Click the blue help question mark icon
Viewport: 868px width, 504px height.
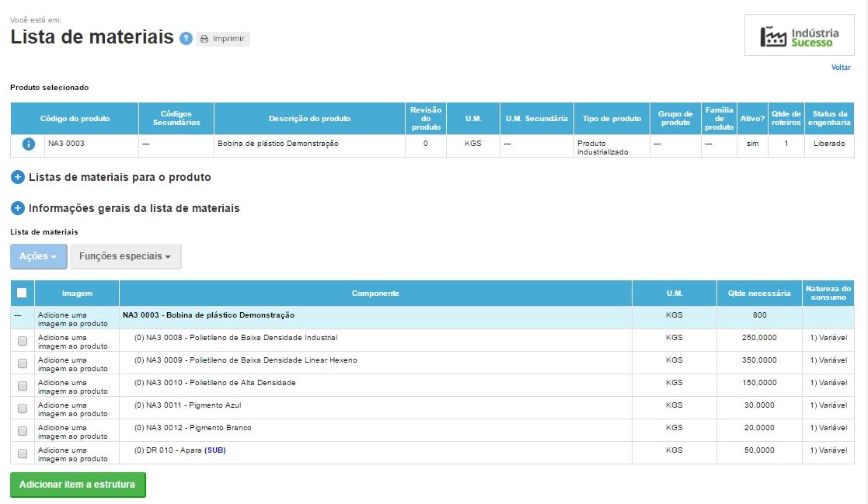pos(186,38)
